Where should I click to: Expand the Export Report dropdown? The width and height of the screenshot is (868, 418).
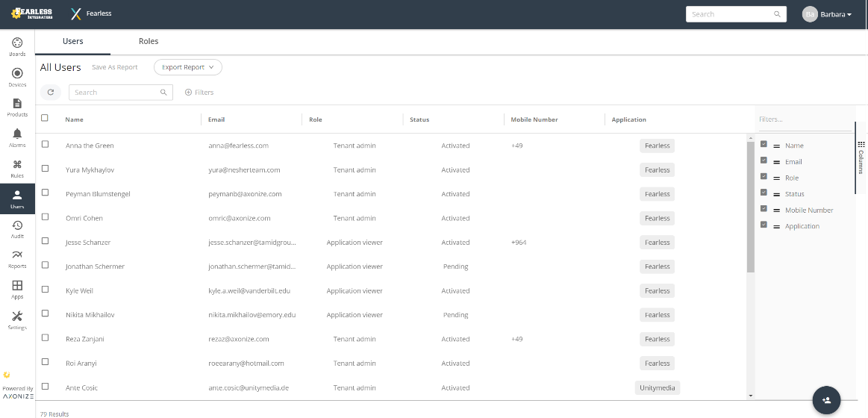(188, 67)
